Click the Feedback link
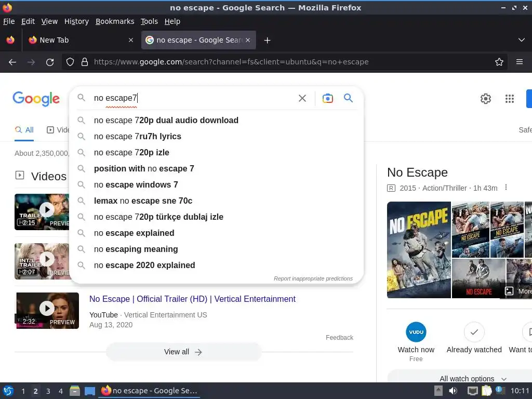532x399 pixels. click(x=339, y=338)
